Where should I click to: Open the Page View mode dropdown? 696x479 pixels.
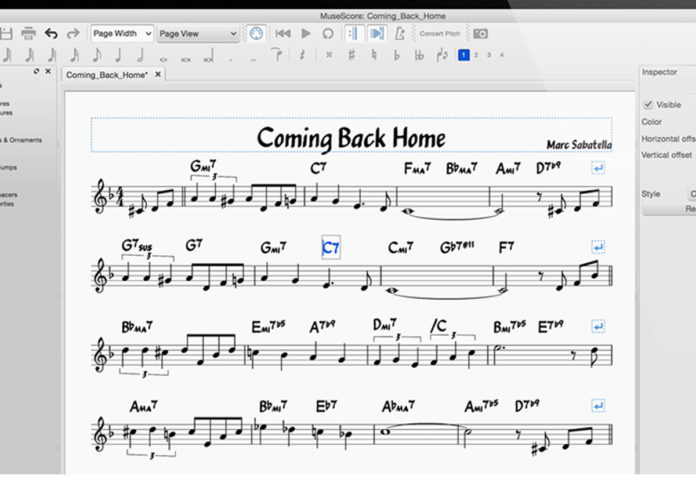click(198, 34)
